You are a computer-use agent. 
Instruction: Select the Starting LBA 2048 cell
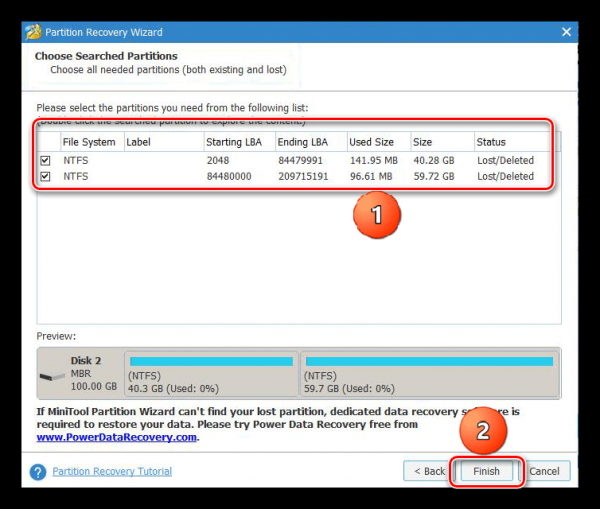tap(218, 160)
